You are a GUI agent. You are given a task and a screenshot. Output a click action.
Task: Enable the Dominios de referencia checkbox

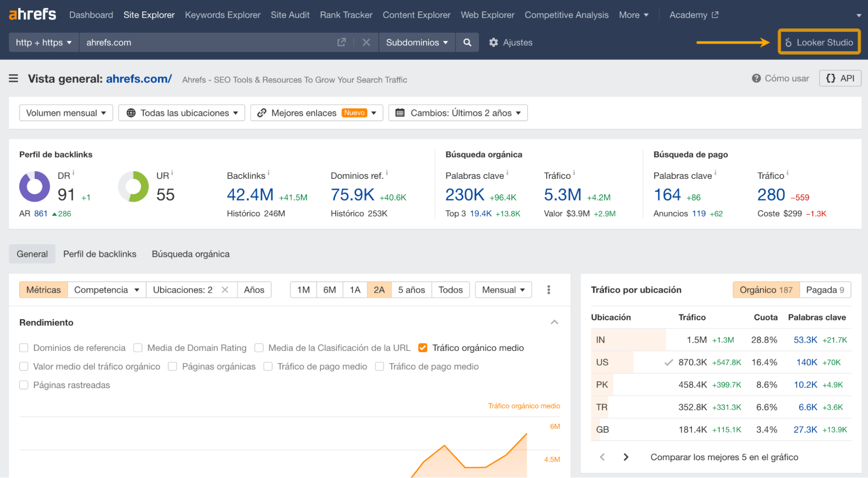(24, 348)
